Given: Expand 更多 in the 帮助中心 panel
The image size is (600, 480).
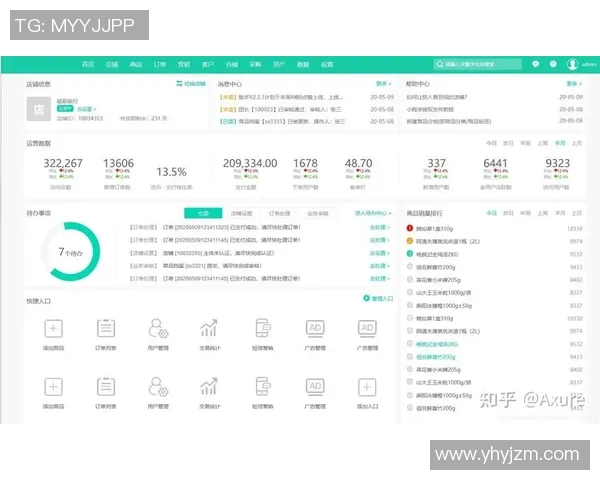Looking at the screenshot, I should point(573,84).
